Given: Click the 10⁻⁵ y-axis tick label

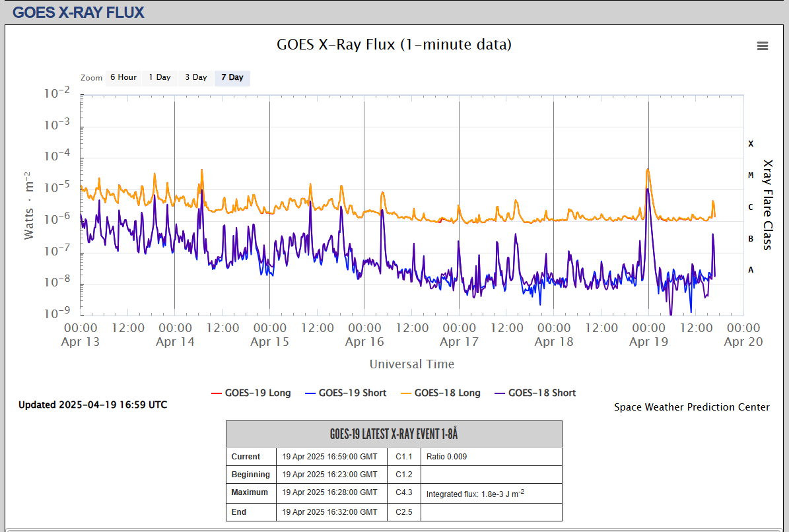Looking at the screenshot, I should click(57, 187).
